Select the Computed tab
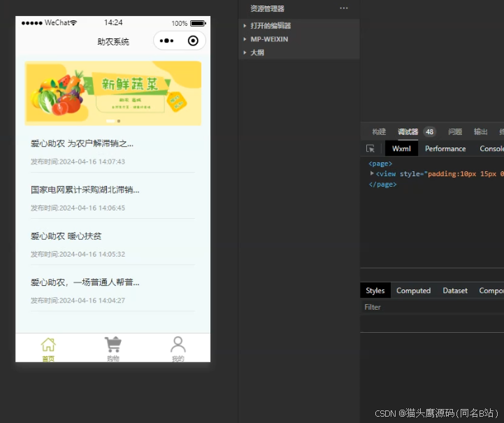The height and width of the screenshot is (423, 504). point(413,291)
